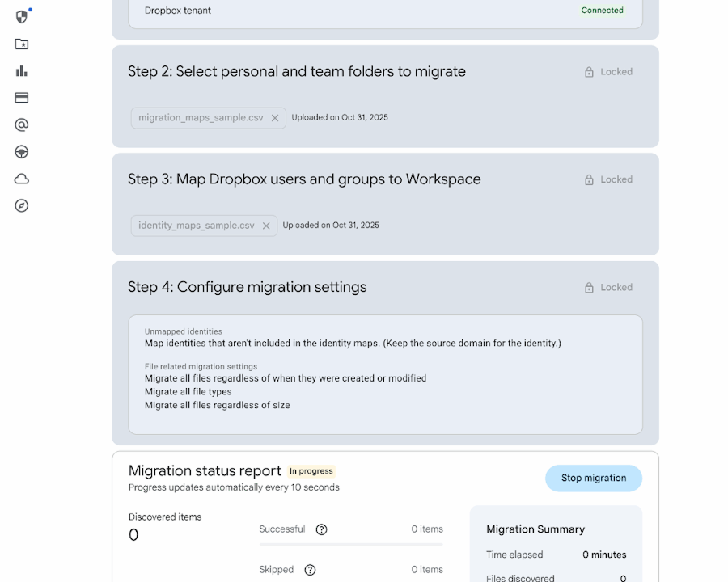
Task: Open the Reporting bar chart icon
Action: pyautogui.click(x=21, y=70)
